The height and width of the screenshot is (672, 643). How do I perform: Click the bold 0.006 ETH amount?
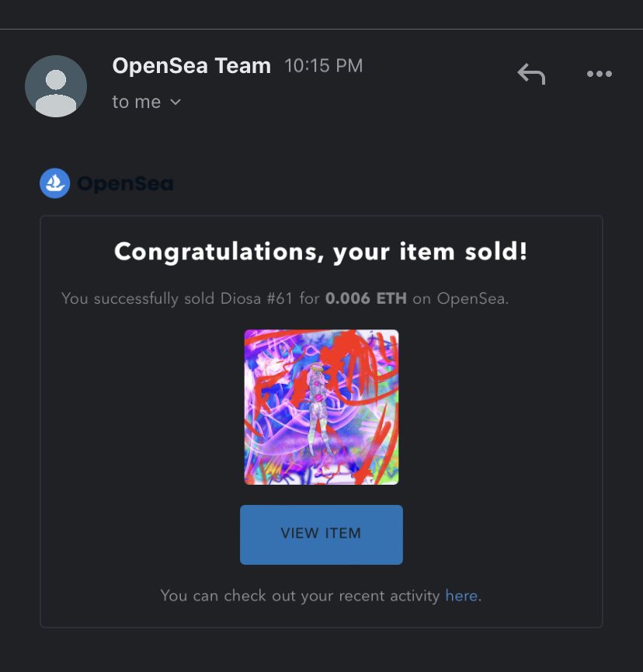pos(366,298)
